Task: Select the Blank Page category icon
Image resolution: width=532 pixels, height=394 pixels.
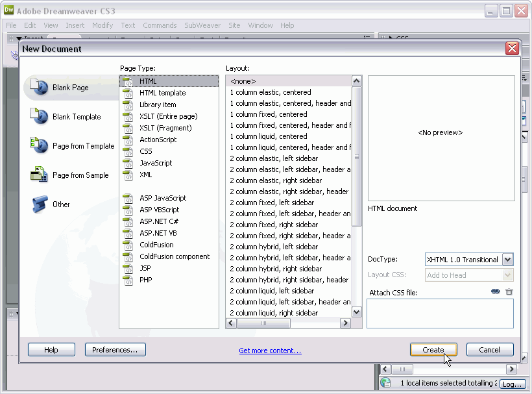Action: [x=39, y=87]
